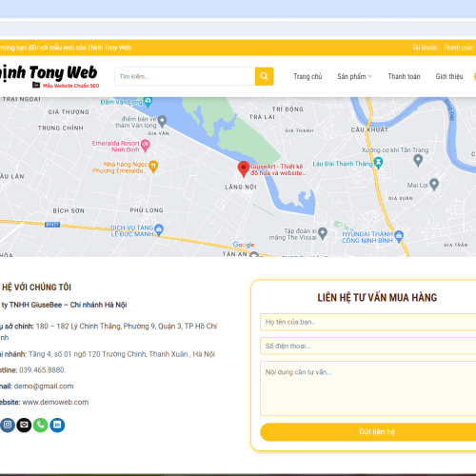The height and width of the screenshot is (476, 476).
Task: Focus the Họ tên của bạn field
Action: (368, 322)
